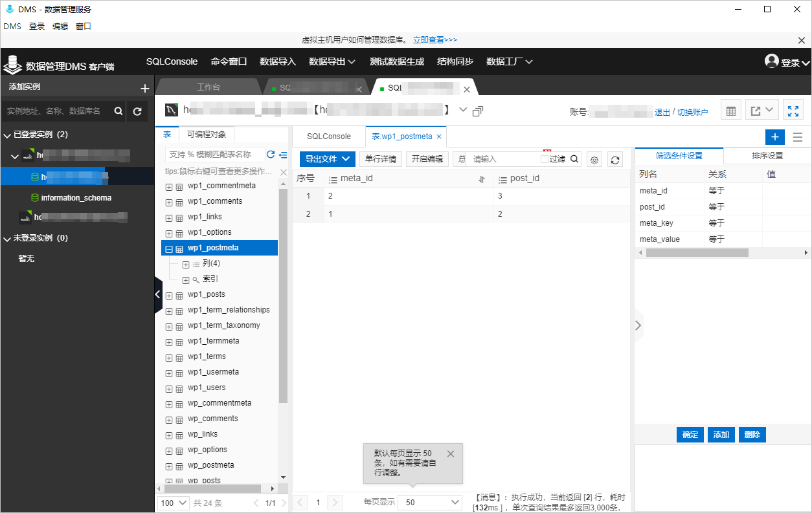The image size is (812, 513).
Task: Click the 添加 filter button
Action: tap(721, 435)
